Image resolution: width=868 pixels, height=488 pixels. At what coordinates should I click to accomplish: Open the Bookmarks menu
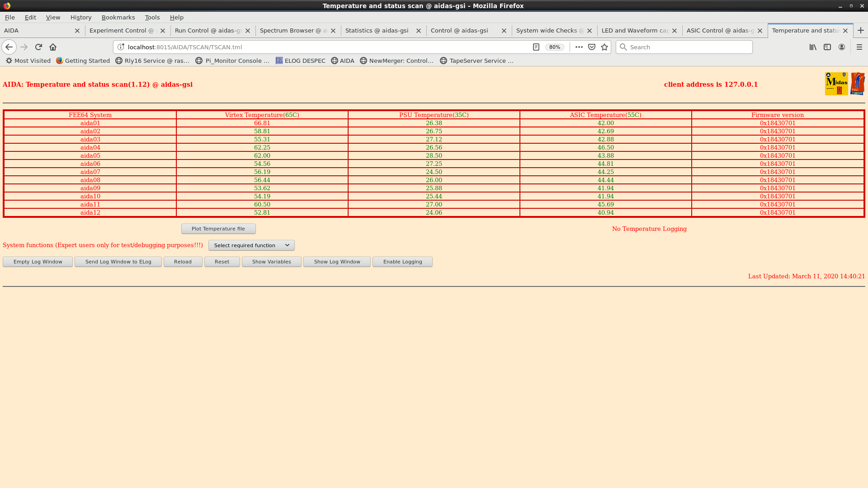pos(118,17)
